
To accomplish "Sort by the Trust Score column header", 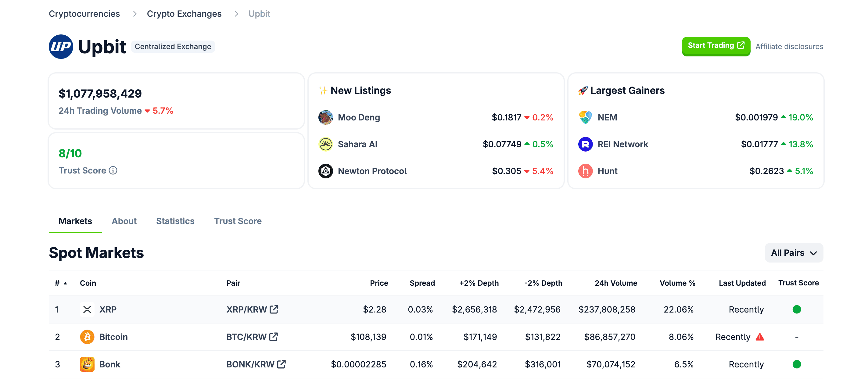I will click(798, 283).
